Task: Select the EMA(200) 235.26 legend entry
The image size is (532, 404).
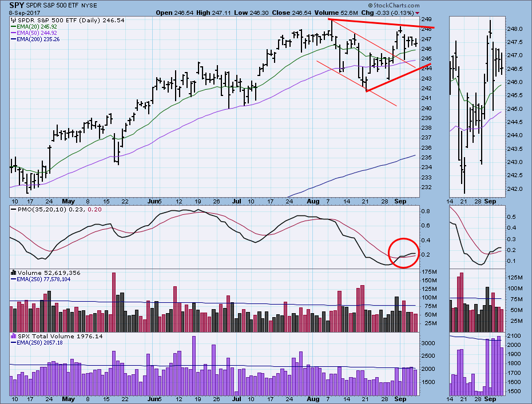Action: [35, 39]
